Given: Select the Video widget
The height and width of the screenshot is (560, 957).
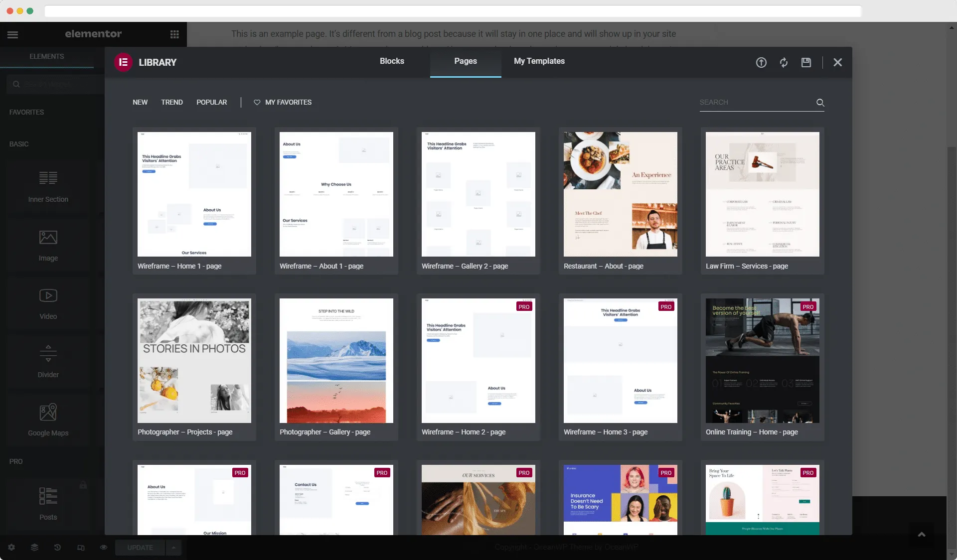Looking at the screenshot, I should 48,302.
